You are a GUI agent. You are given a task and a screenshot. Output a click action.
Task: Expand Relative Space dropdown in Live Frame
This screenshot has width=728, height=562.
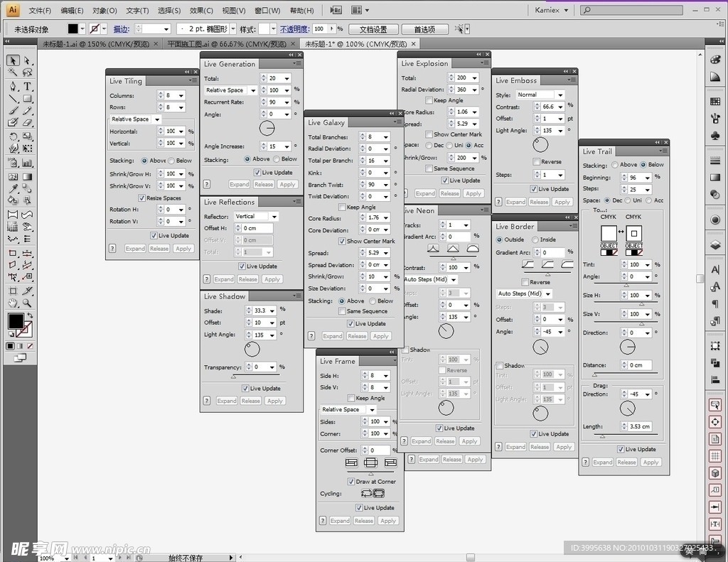click(x=370, y=410)
